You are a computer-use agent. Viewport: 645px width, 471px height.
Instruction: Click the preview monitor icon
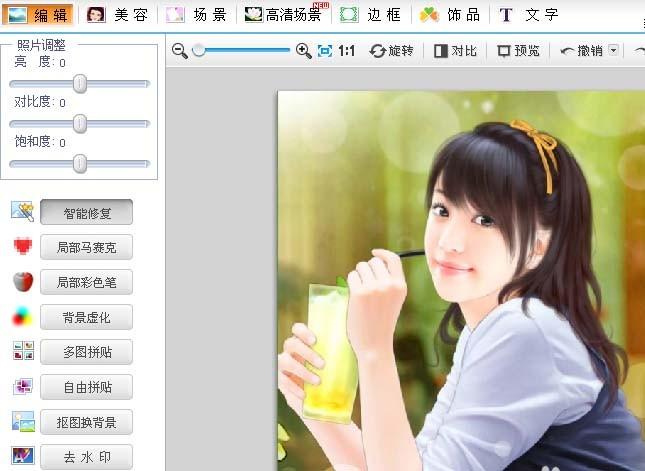click(x=504, y=51)
